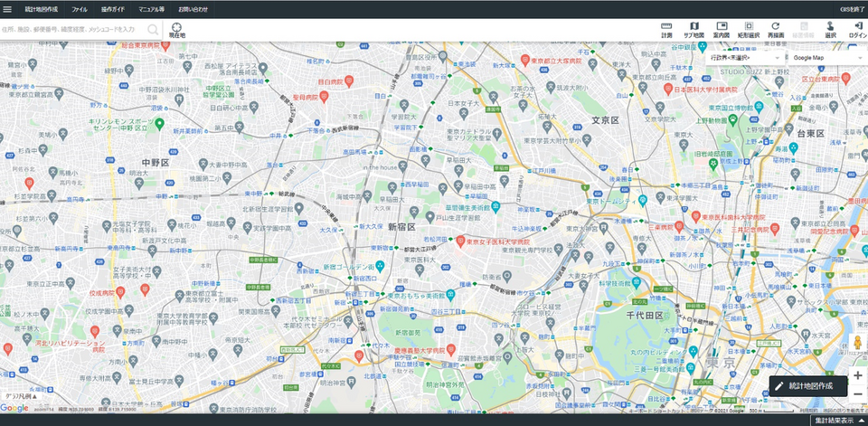
Task: Click the 台東区 ward label
Action: [811, 134]
